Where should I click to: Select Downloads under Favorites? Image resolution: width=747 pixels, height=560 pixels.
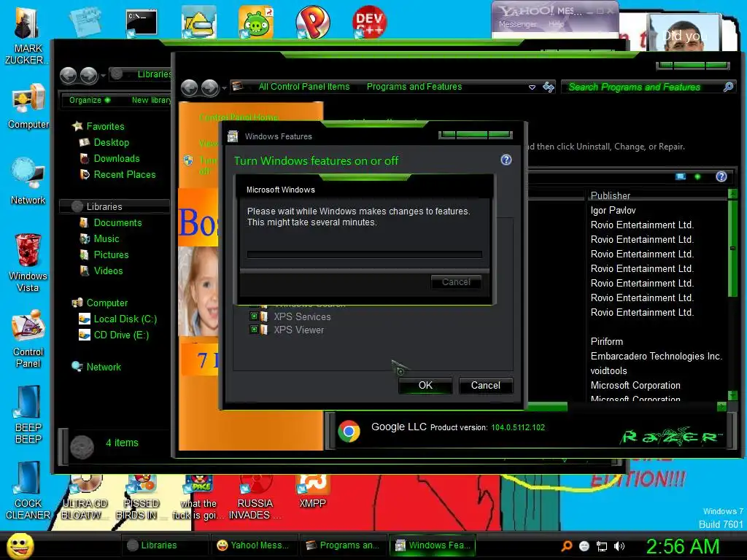(x=117, y=158)
